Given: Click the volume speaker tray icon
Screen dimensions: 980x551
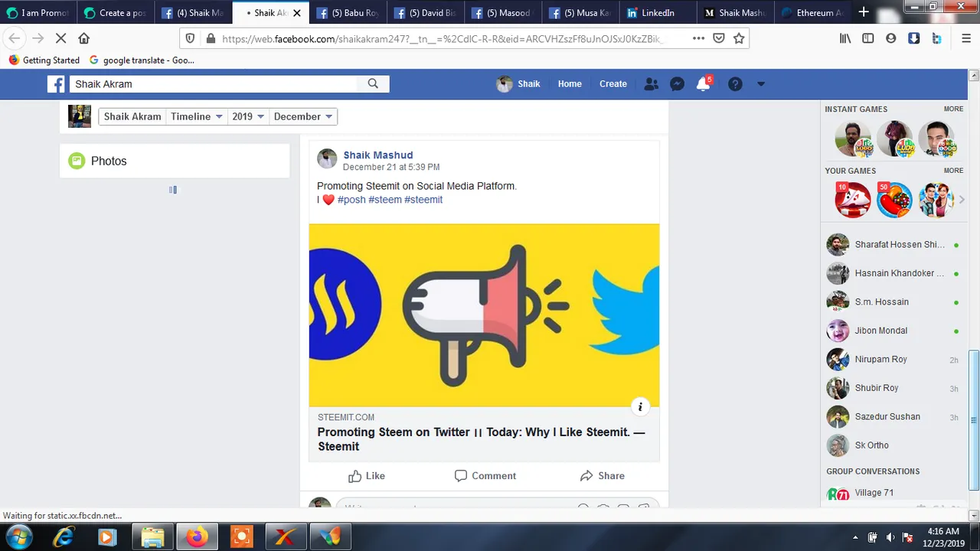Looking at the screenshot, I should 890,537.
